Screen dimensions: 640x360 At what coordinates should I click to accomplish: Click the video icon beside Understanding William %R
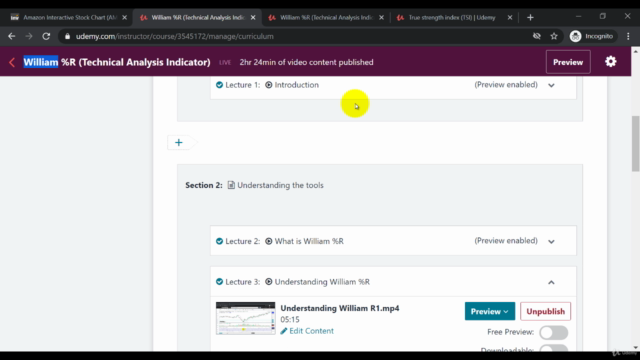(x=269, y=282)
